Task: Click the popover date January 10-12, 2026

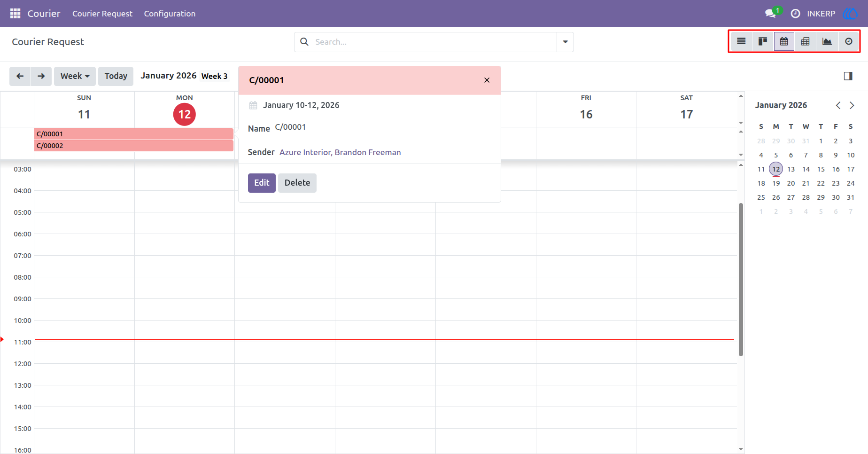Action: click(301, 105)
